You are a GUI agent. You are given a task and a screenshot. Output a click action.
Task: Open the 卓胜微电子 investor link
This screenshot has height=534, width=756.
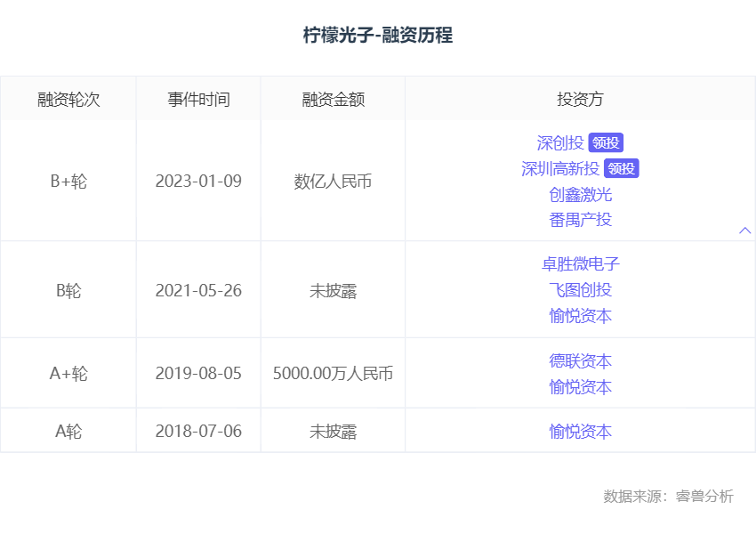click(581, 263)
